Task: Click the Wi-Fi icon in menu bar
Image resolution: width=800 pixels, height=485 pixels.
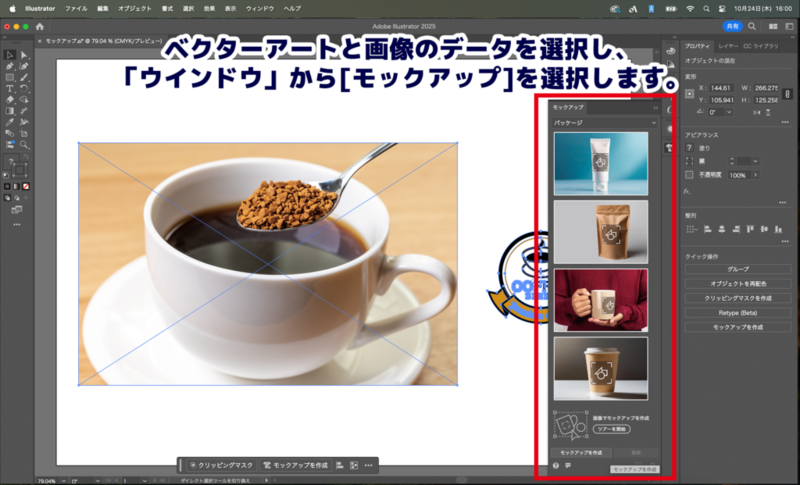Action: (x=690, y=9)
